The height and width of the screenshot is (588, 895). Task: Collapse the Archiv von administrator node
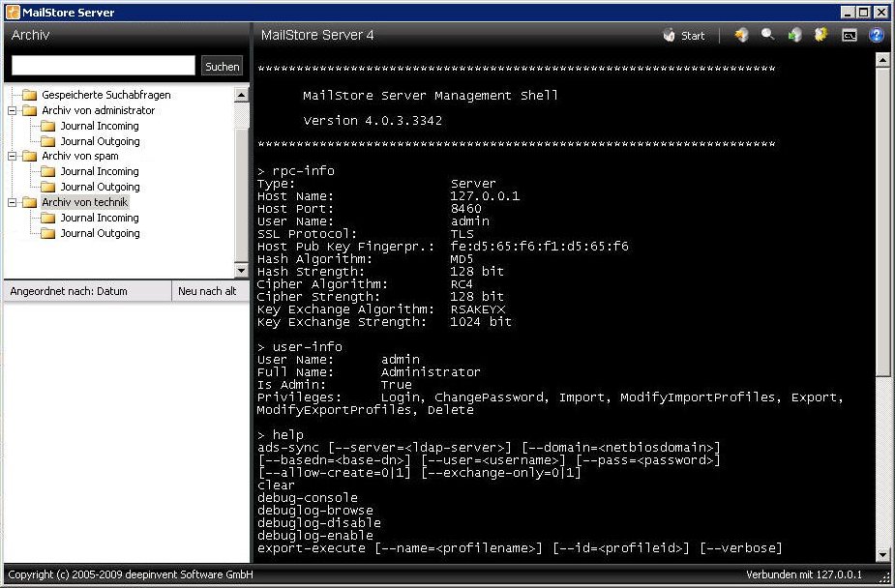tap(12, 110)
